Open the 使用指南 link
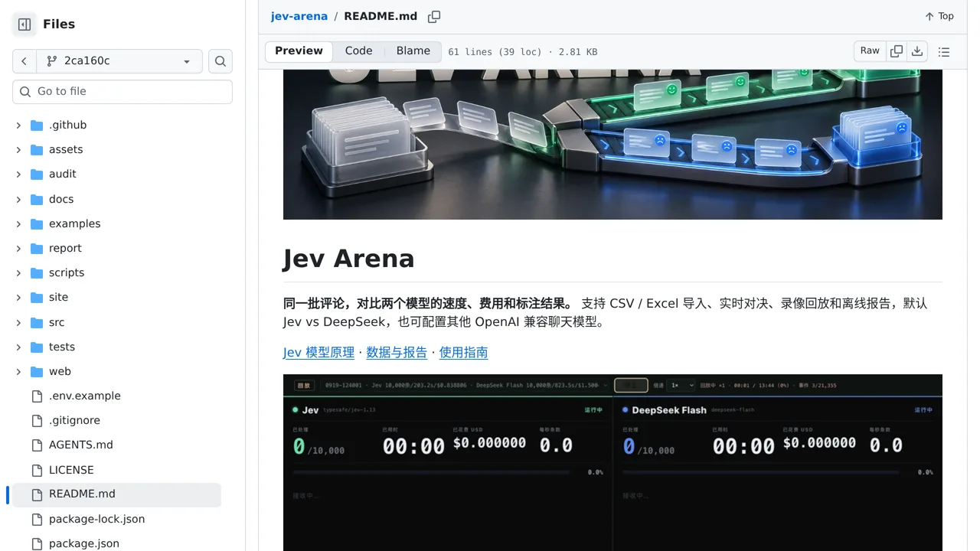 coord(463,353)
